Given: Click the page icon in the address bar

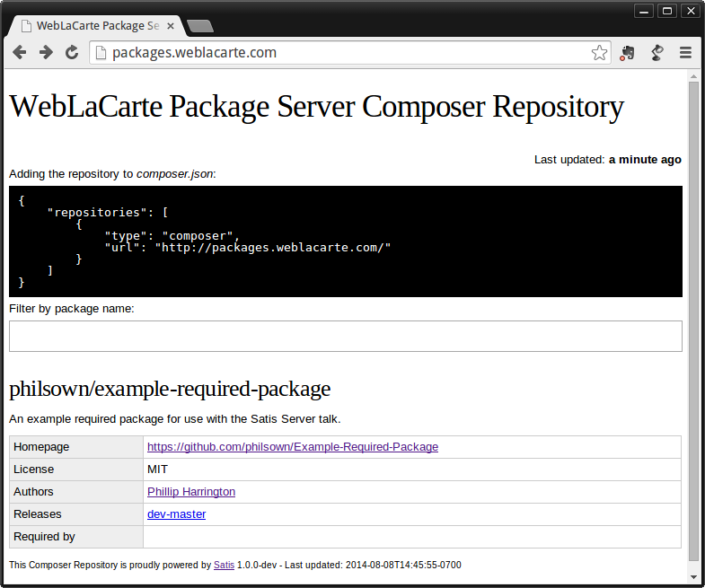Looking at the screenshot, I should (x=101, y=53).
